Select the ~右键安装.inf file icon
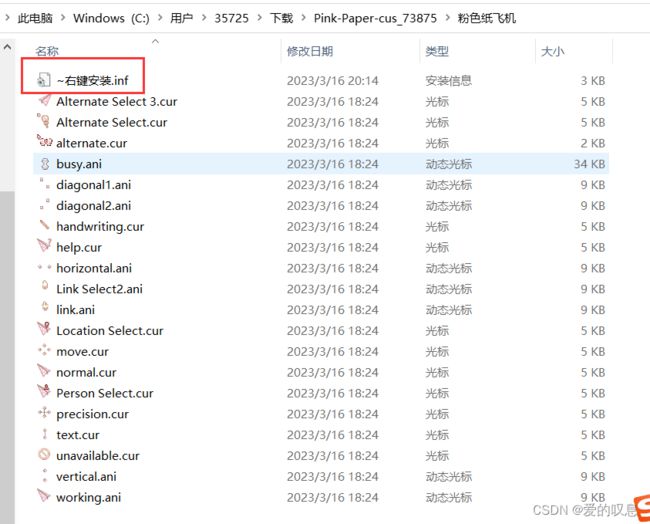The height and width of the screenshot is (524, 650). tap(44, 80)
